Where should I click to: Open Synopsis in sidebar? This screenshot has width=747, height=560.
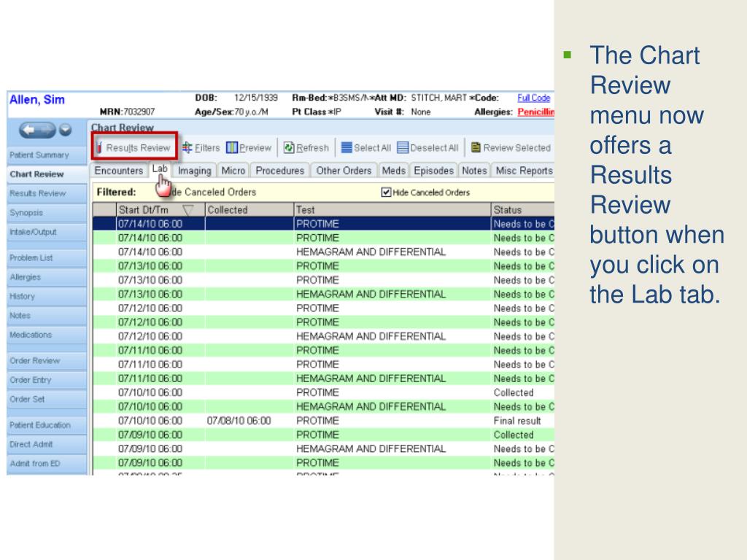point(47,213)
